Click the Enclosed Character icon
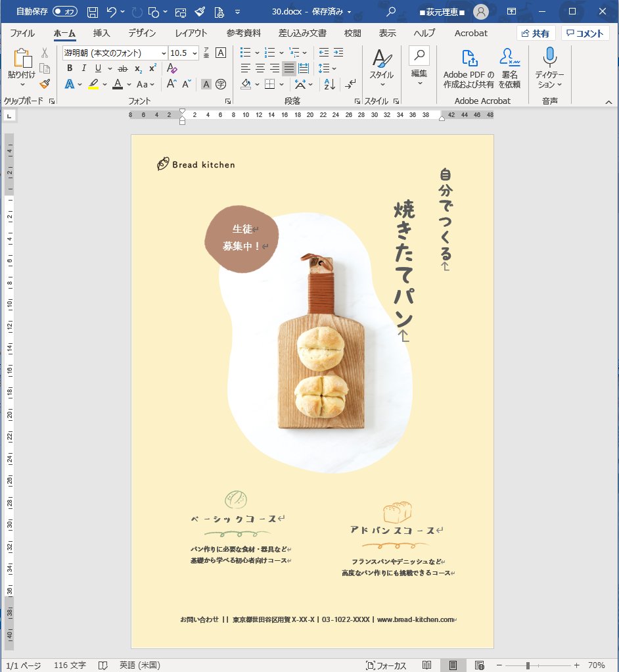 point(221,84)
